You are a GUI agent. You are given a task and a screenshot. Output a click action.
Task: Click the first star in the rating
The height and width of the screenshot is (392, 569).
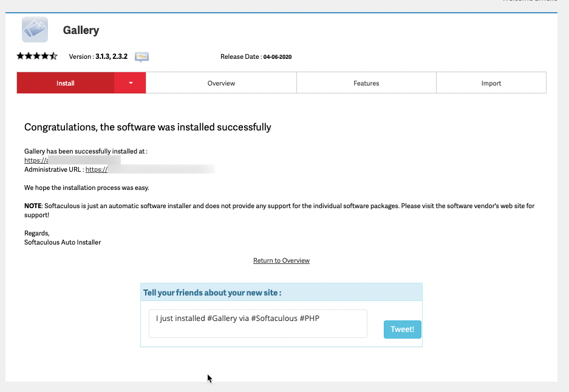tap(20, 56)
